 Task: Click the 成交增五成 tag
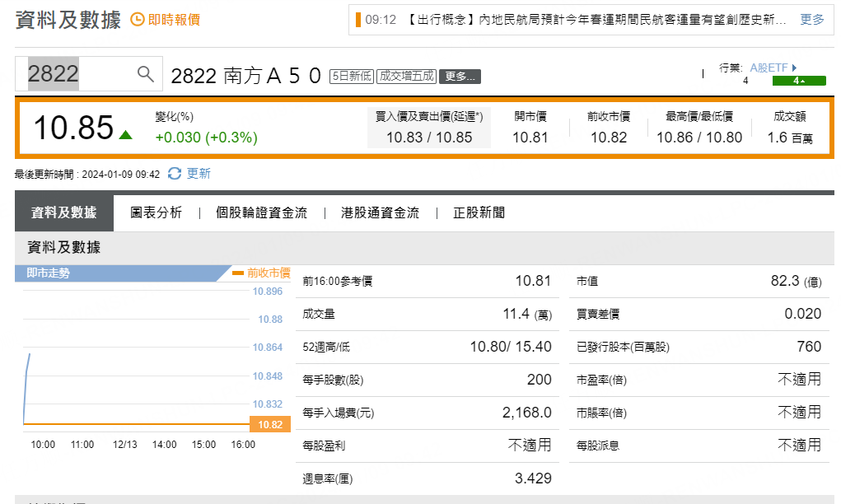coord(407,76)
